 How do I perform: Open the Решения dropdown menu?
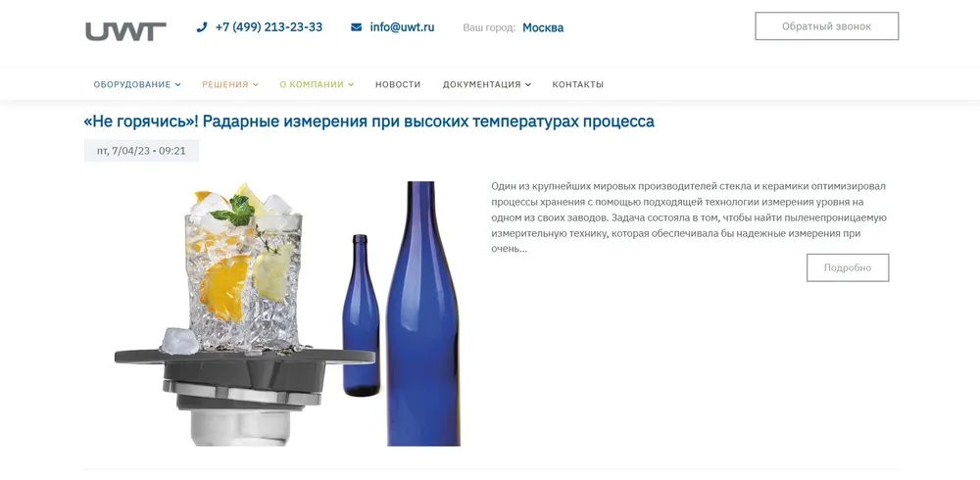click(225, 84)
